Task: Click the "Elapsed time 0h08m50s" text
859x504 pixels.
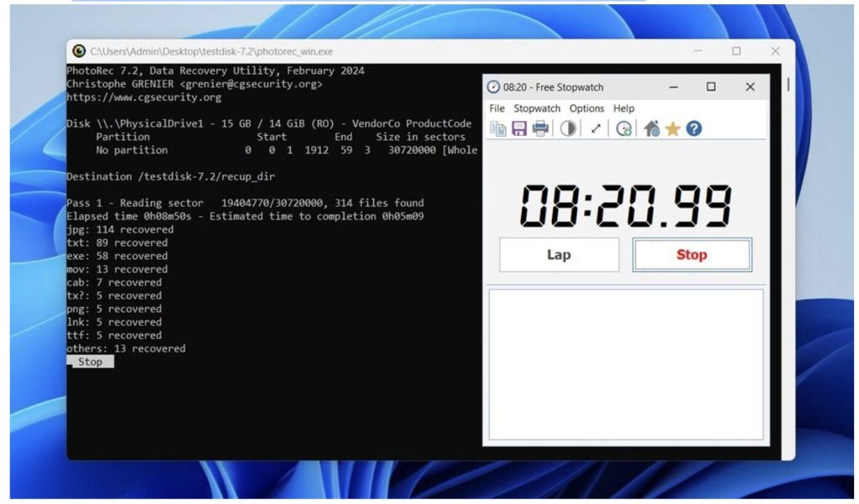Action: 129,216
